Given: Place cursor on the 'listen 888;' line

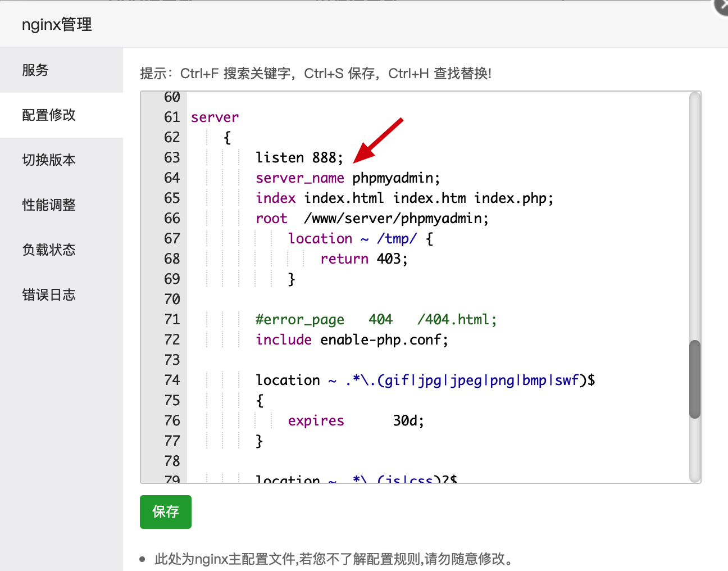Looking at the screenshot, I should 299,158.
